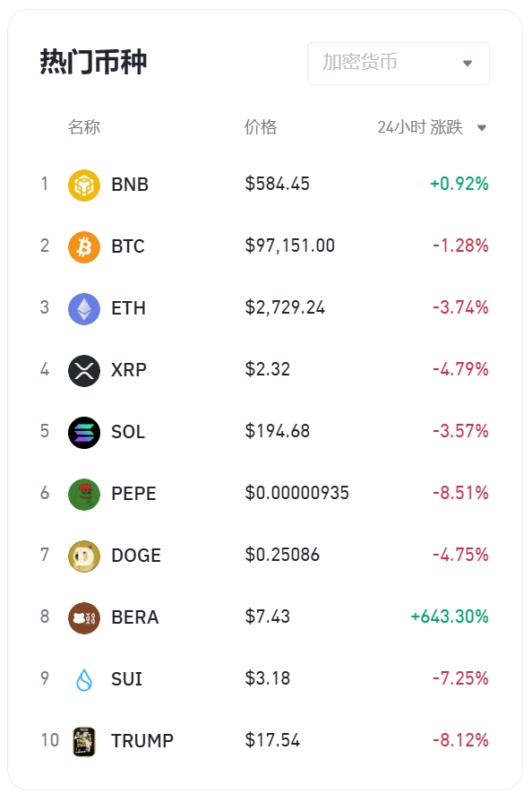Click the TRUMP coin image
Screen dimensions: 532x802
[84, 742]
